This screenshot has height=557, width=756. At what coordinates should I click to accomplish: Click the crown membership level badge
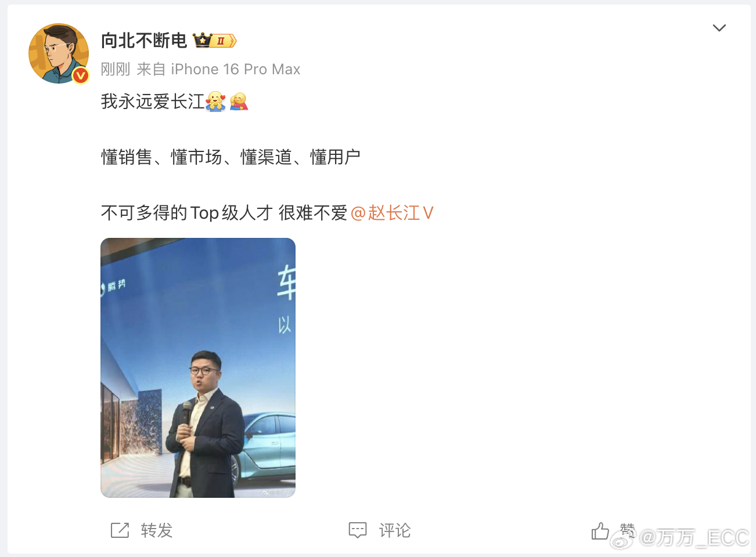(x=215, y=41)
